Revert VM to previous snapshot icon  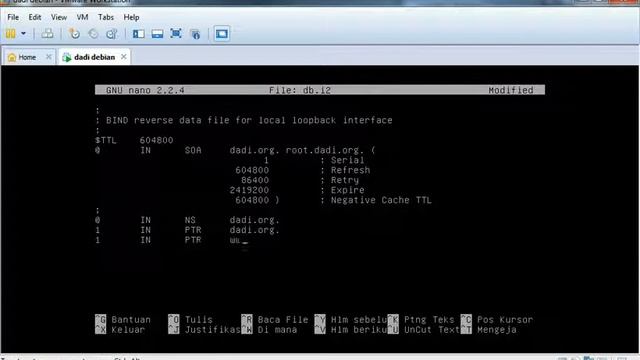point(93,33)
